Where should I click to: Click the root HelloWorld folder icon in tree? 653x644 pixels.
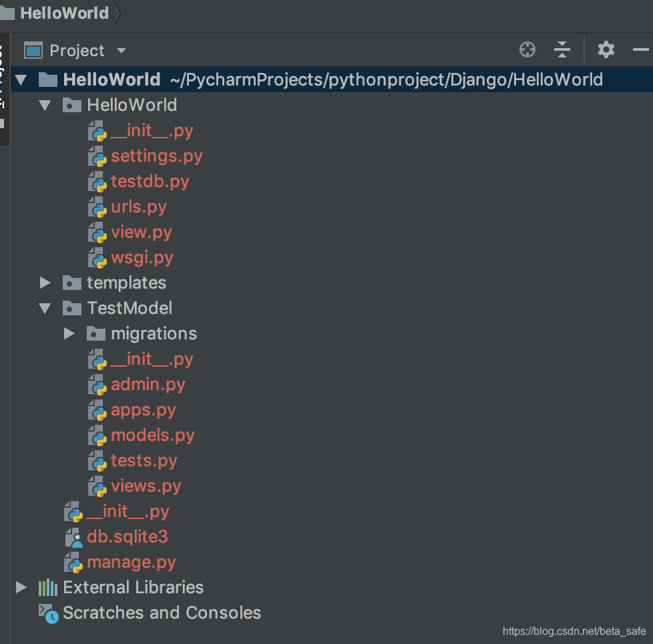click(x=48, y=79)
